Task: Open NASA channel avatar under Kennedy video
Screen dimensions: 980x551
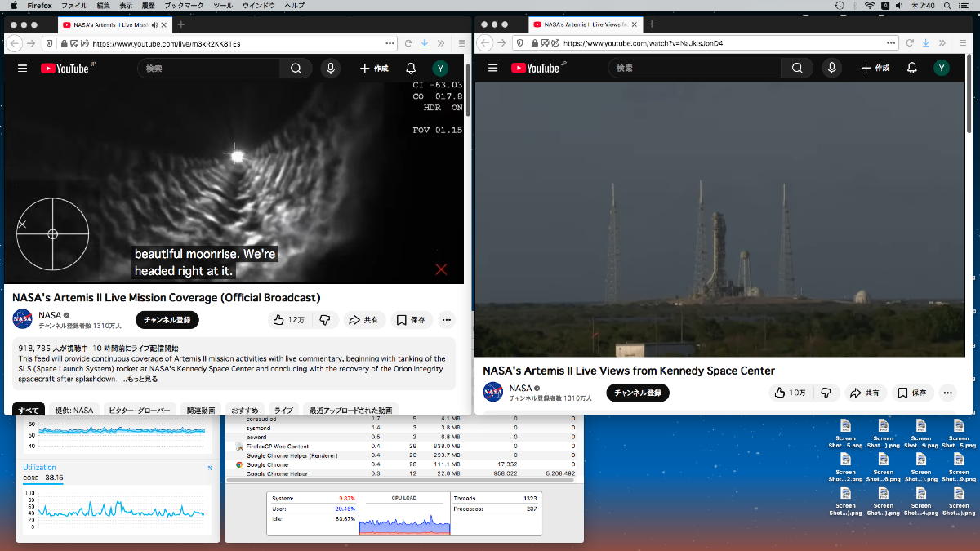Action: point(493,392)
